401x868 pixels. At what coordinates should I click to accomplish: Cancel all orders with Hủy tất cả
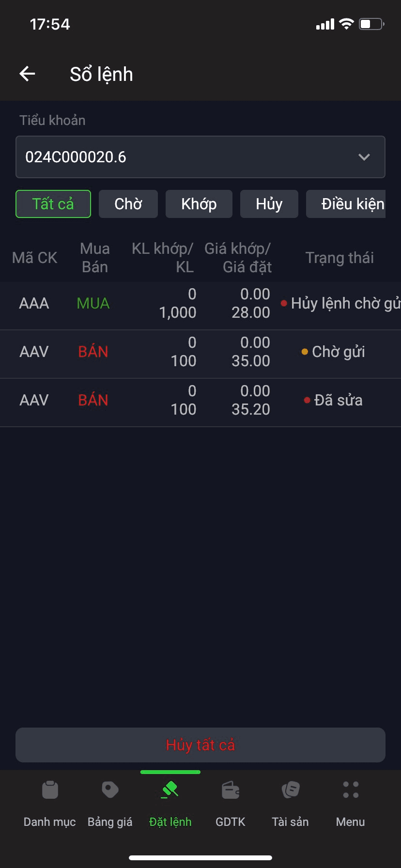point(200,745)
